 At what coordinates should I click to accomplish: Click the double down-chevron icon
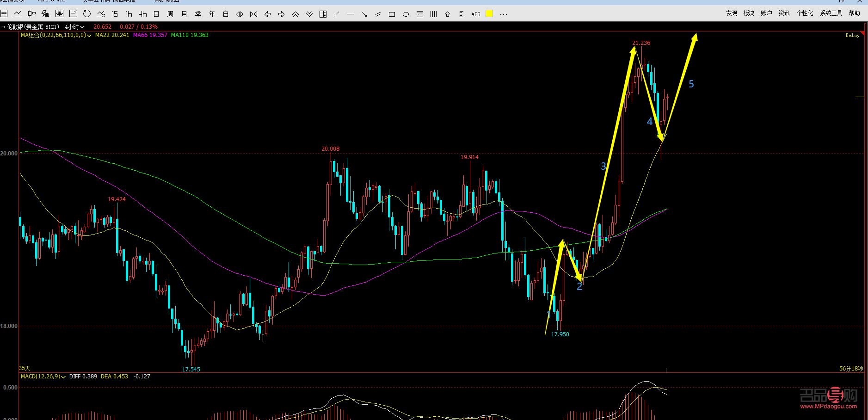point(309,14)
